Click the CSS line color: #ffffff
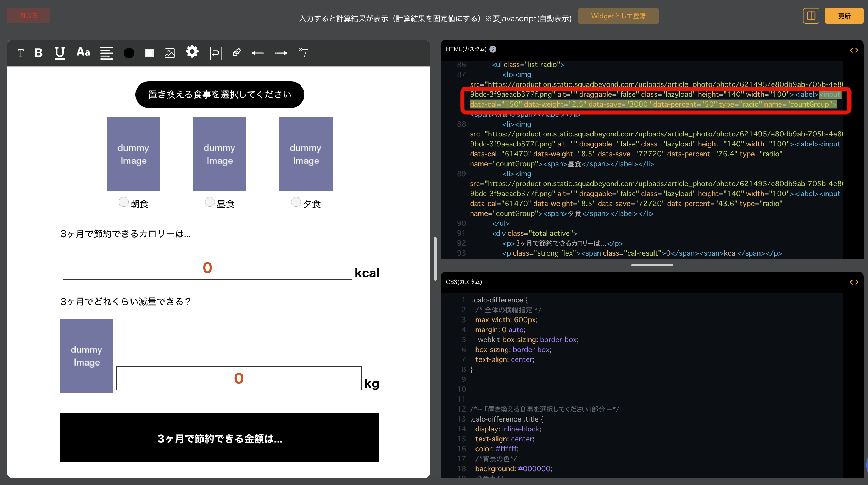The height and width of the screenshot is (485, 868). [x=497, y=449]
